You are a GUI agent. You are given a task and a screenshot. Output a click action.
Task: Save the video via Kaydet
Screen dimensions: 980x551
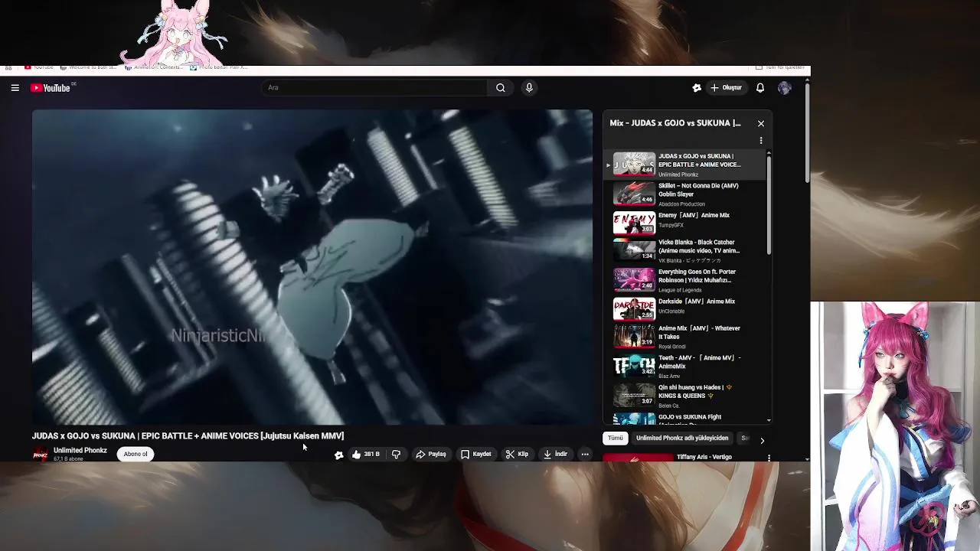[475, 455]
